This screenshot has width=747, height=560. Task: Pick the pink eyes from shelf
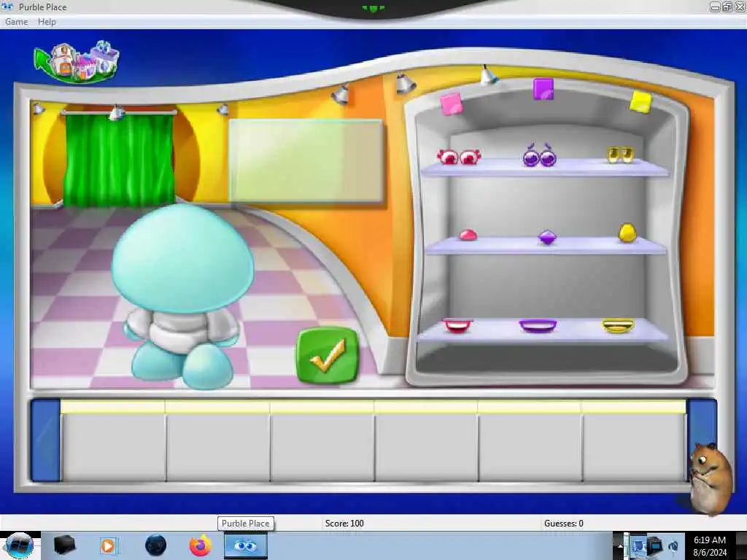(460, 157)
